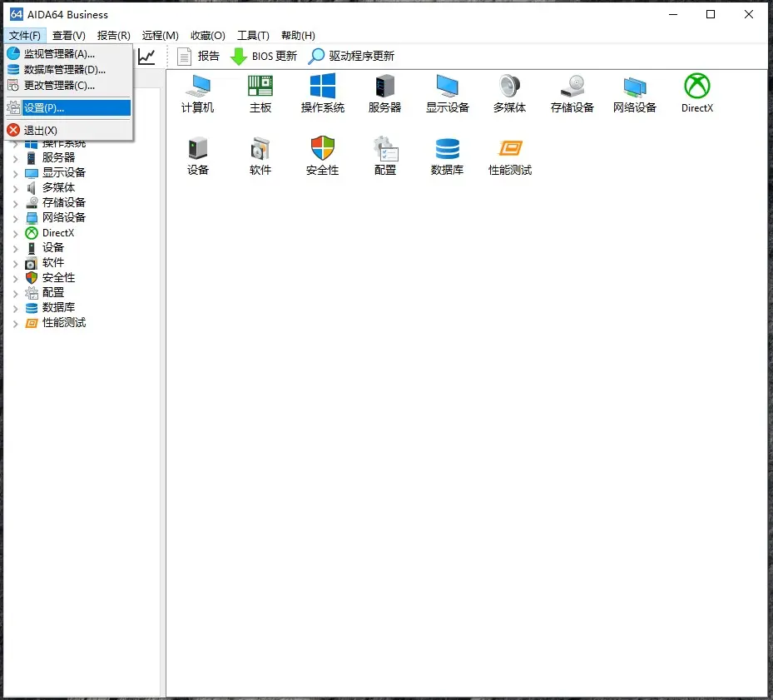The height and width of the screenshot is (700, 773).
Task: Expand the 软件 tree node arrow
Action: tap(15, 264)
